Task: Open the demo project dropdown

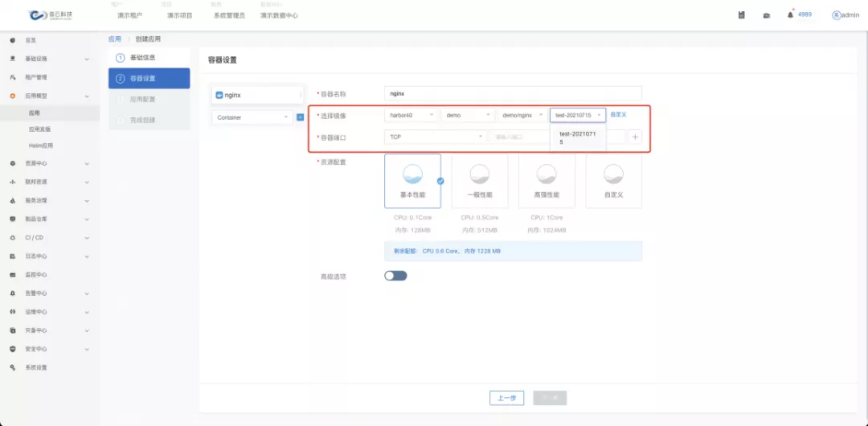Action: [x=468, y=115]
